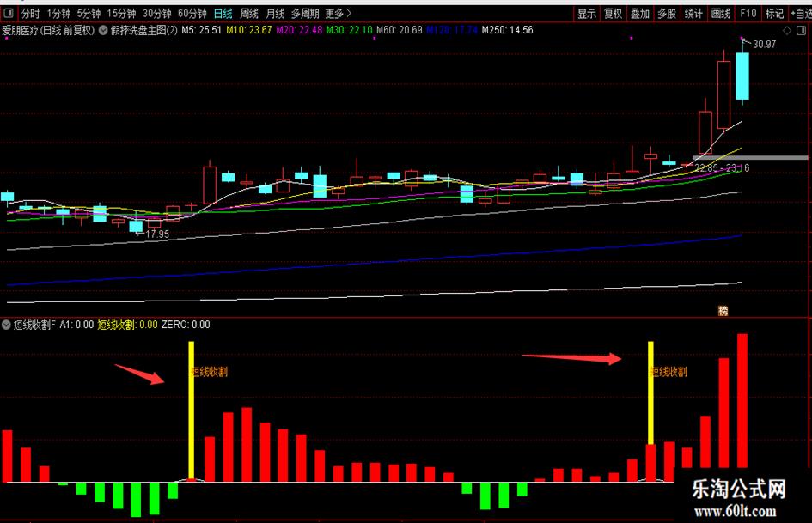Switch to 5分钟 period

[89, 14]
